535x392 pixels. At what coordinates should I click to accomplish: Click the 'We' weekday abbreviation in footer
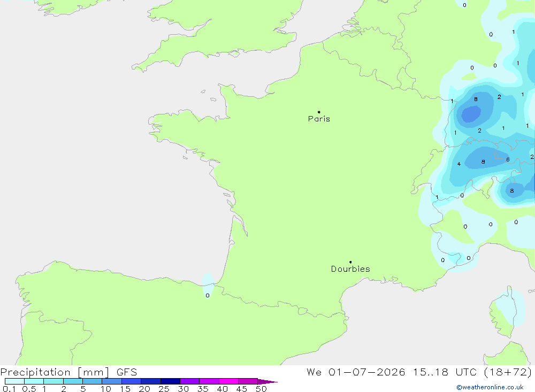click(x=314, y=372)
